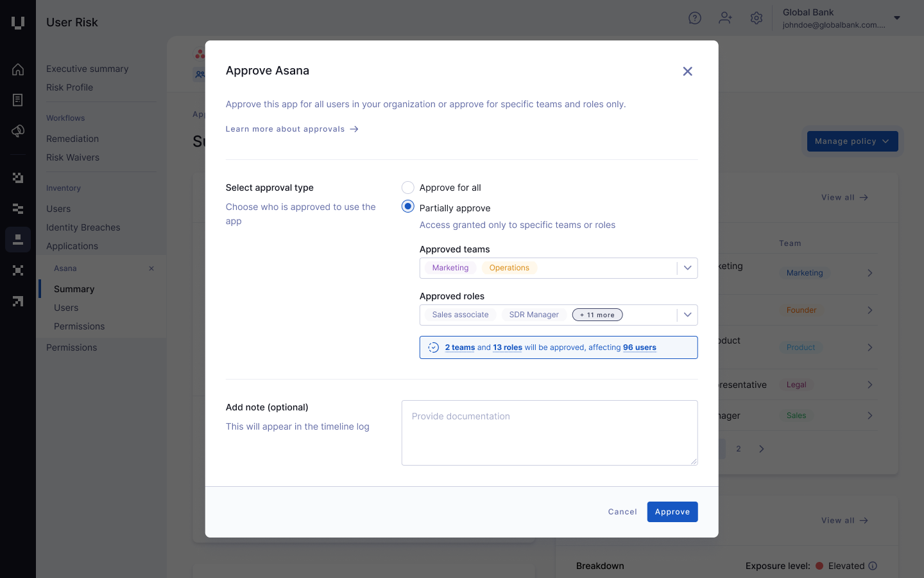Click the home icon in left rail
Viewport: 924px width, 578px height.
pos(18,69)
